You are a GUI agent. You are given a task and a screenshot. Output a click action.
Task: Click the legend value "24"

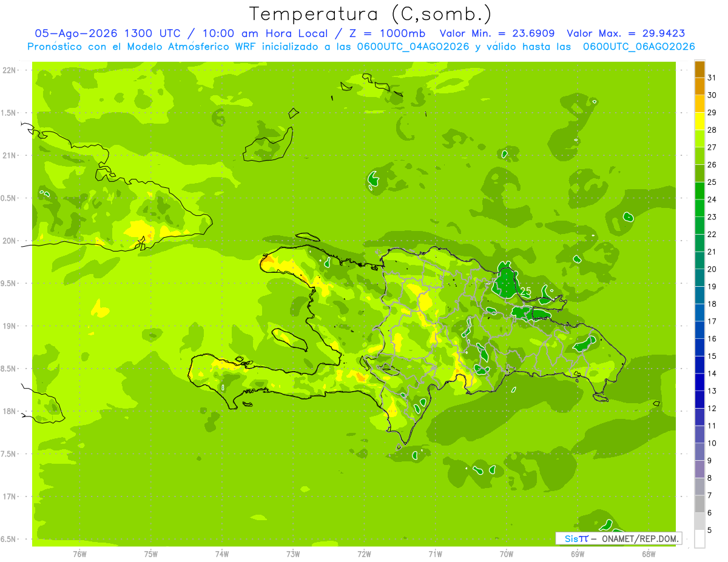point(712,199)
